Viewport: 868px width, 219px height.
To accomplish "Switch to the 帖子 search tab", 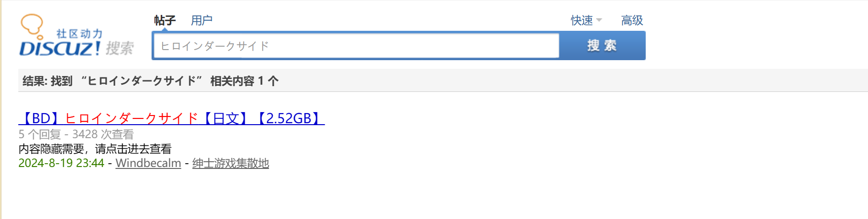I will [x=165, y=20].
